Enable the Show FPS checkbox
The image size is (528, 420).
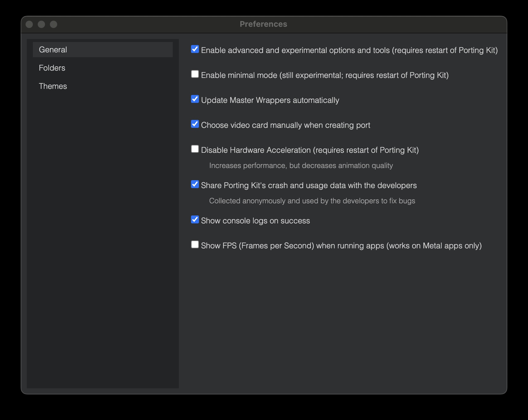(x=195, y=245)
